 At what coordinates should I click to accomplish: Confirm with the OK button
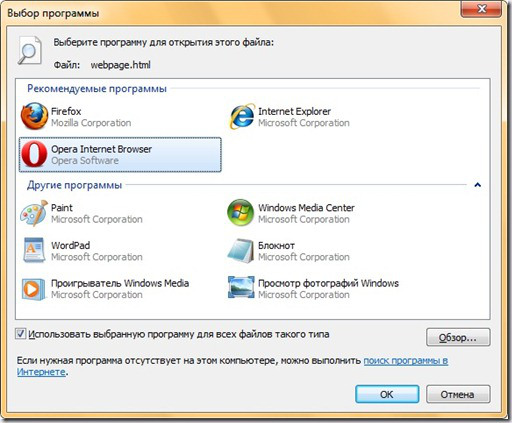point(387,394)
